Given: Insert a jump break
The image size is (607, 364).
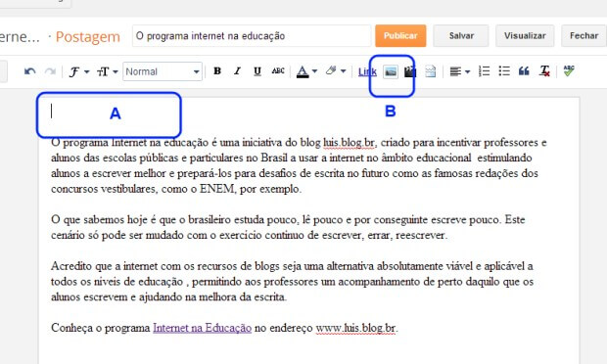Looking at the screenshot, I should coord(431,71).
